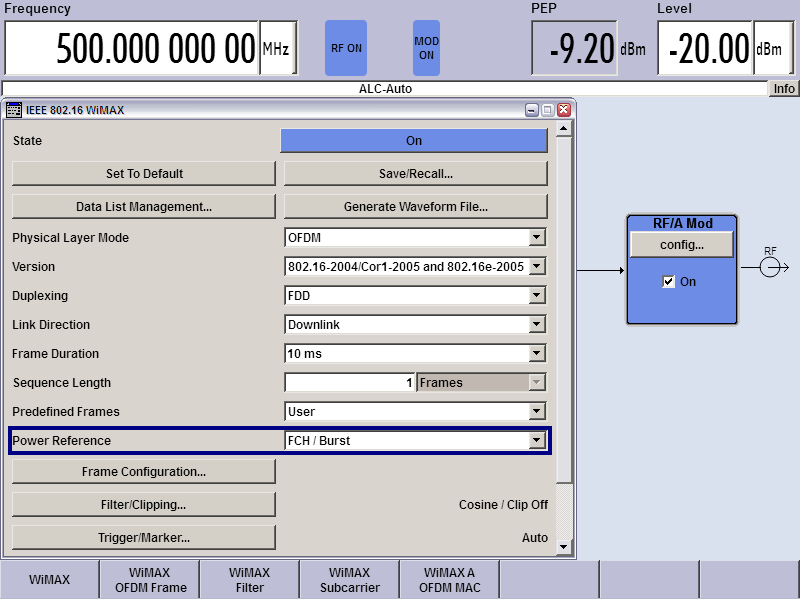Click the Level value field
The width and height of the screenshot is (800, 600).
coord(705,48)
